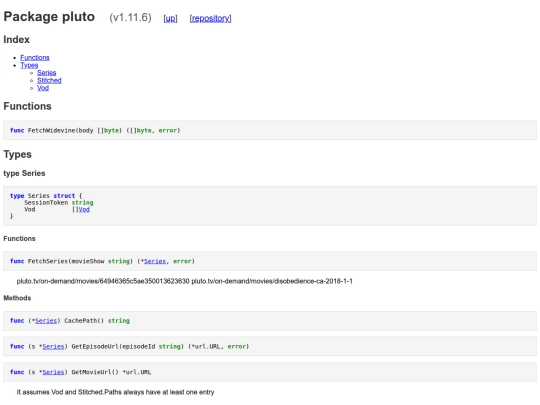Click the FetchWidevine function signature block

pos(270,130)
